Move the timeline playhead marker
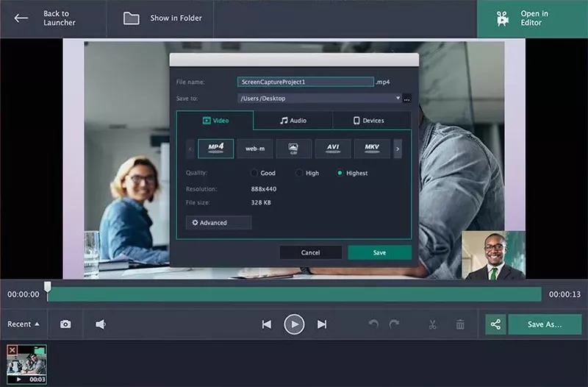The height and width of the screenshot is (387, 588). (48, 287)
